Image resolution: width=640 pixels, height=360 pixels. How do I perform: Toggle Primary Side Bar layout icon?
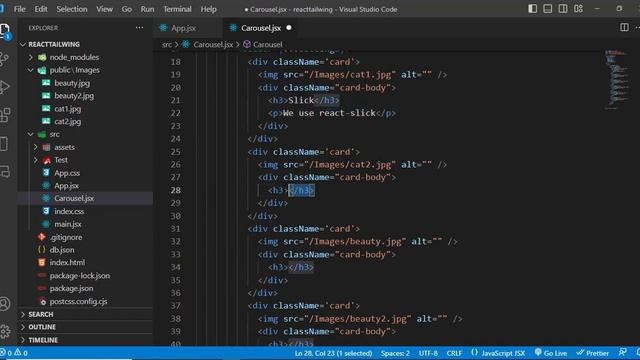[532, 9]
